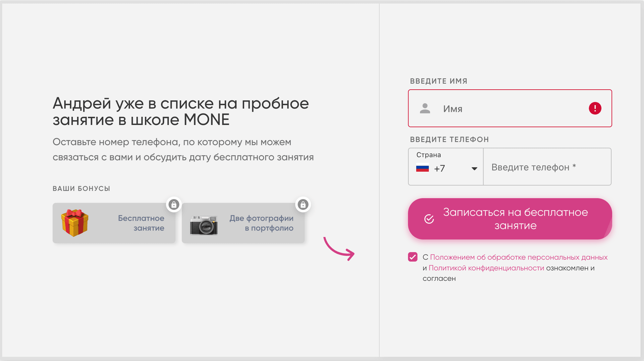Click the Russian flag icon
This screenshot has height=361, width=644.
tap(422, 168)
